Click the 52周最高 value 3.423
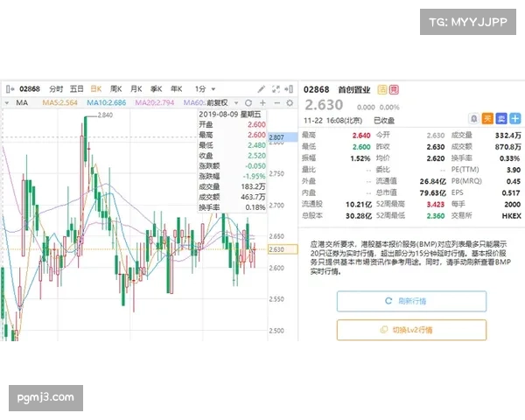Viewport: 525px width, 420px height. [436, 204]
